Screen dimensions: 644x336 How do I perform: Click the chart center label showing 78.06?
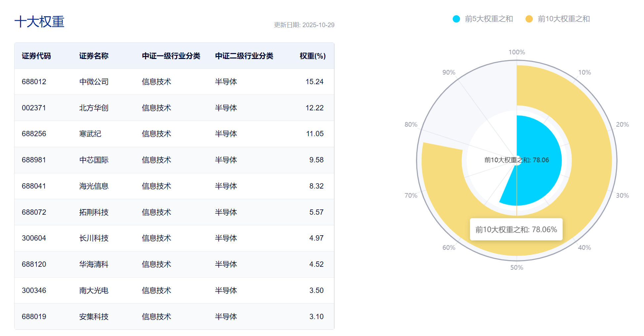click(516, 160)
